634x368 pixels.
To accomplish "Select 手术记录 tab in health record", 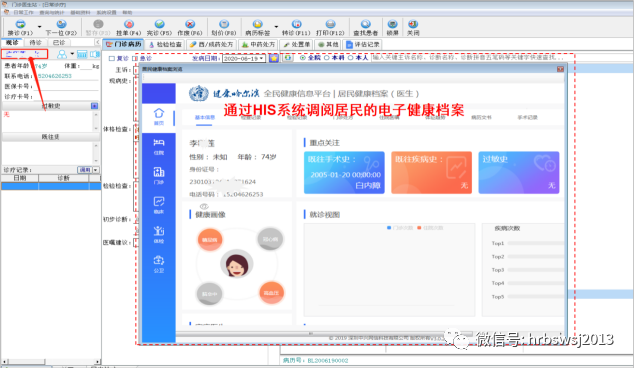I will pyautogui.click(x=527, y=117).
